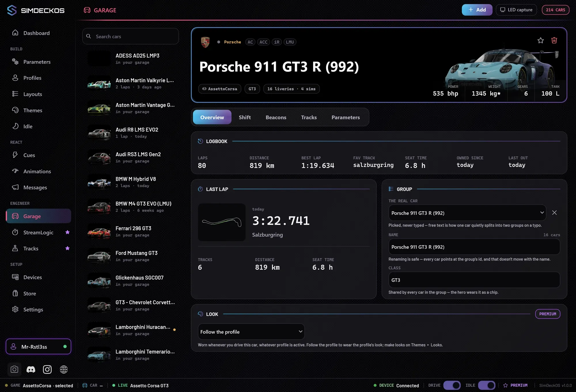This screenshot has height=392, width=576.
Task: Toggle the DRIVE switch in the status bar
Action: pyautogui.click(x=452, y=385)
